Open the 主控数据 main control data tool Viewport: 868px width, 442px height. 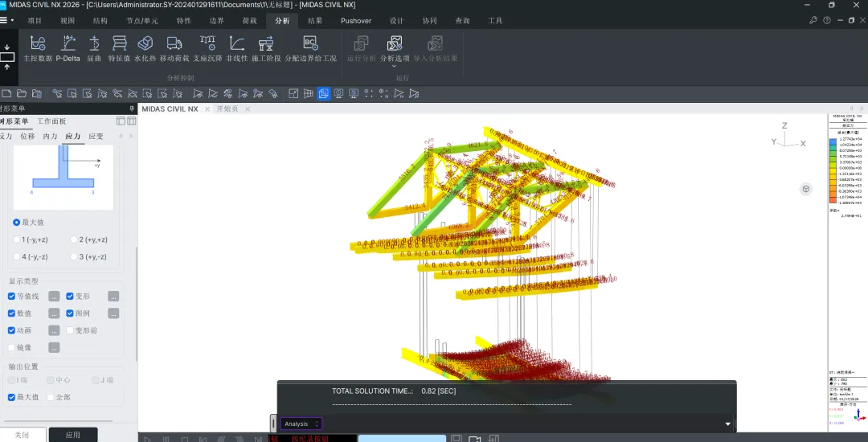tap(38, 49)
